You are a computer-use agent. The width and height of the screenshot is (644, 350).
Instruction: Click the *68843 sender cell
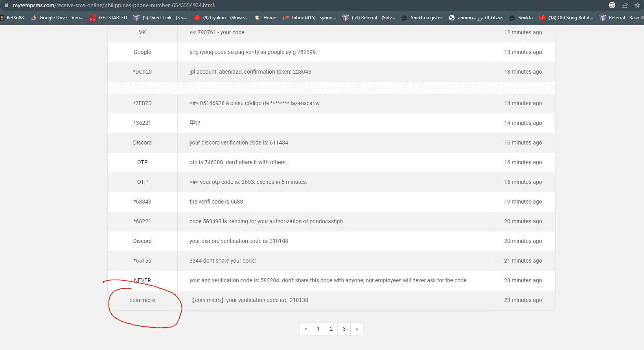[x=142, y=202]
